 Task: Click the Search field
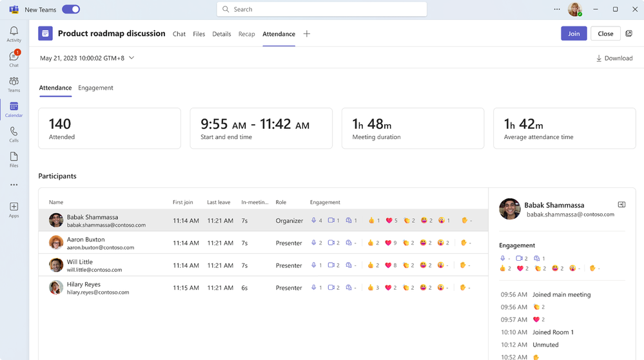pyautogui.click(x=322, y=9)
